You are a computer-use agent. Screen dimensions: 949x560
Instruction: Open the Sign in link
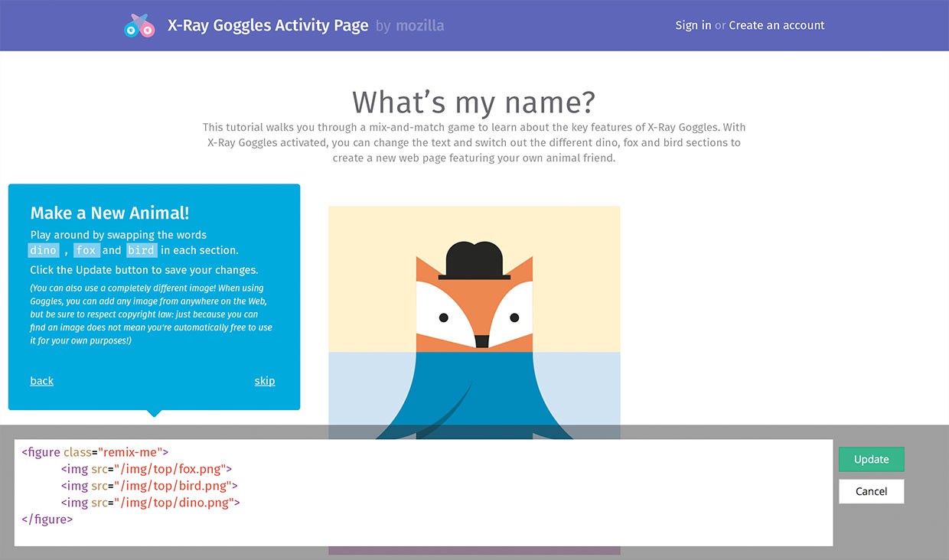point(693,25)
